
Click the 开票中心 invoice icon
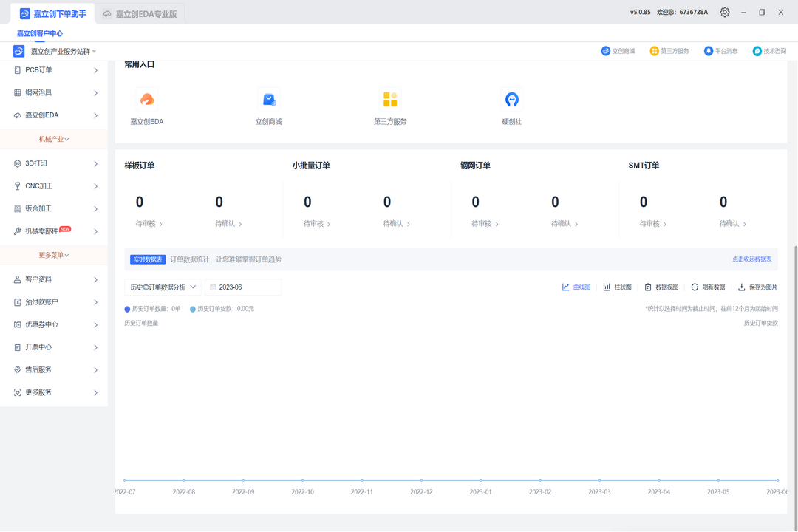(17, 347)
